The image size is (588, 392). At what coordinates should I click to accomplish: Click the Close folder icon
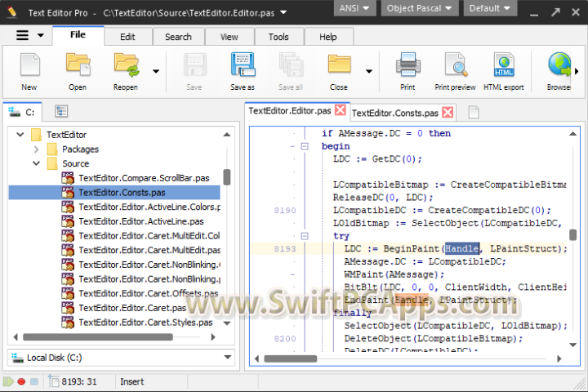pos(339,64)
